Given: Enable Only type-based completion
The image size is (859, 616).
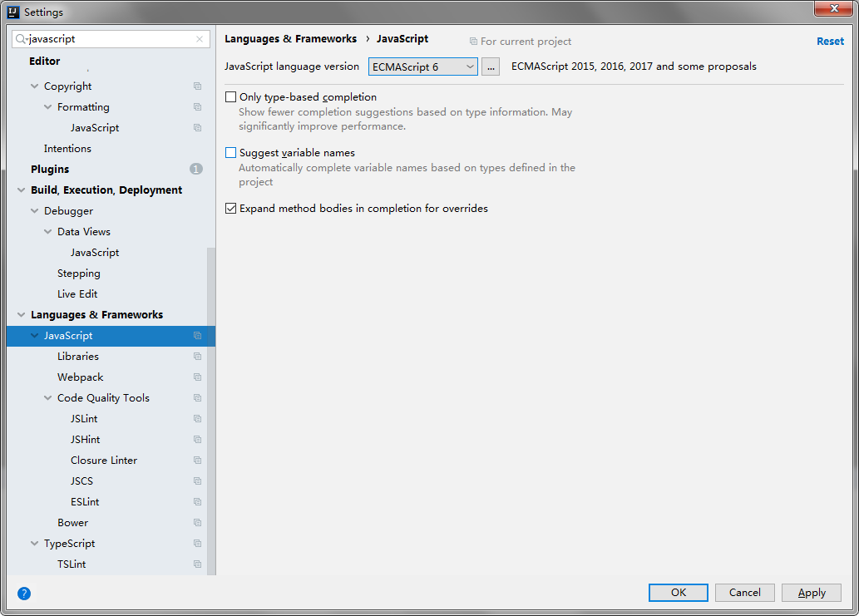Looking at the screenshot, I should click(230, 97).
